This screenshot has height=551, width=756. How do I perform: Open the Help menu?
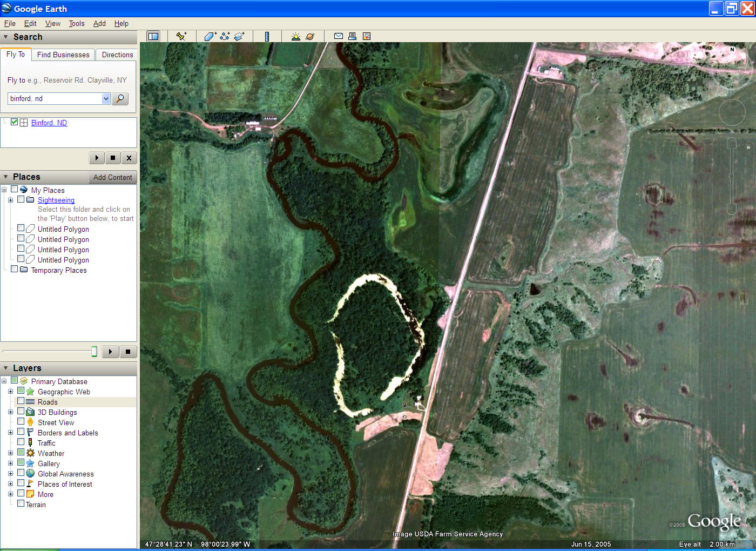click(122, 23)
